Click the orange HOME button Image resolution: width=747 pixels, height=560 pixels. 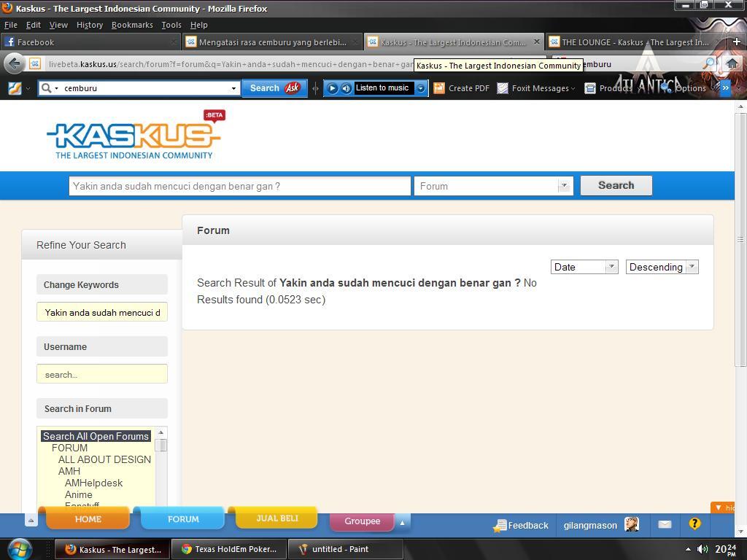pyautogui.click(x=88, y=518)
